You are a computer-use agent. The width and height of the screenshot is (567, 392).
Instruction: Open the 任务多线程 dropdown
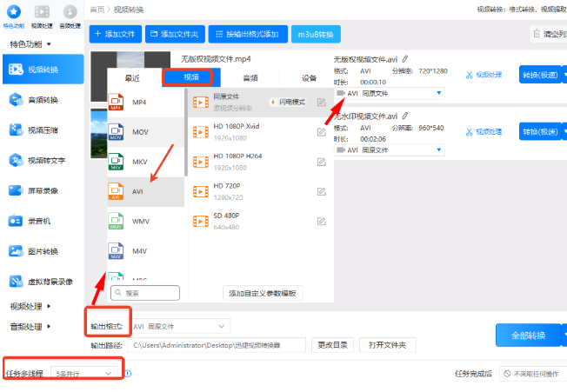[84, 374]
